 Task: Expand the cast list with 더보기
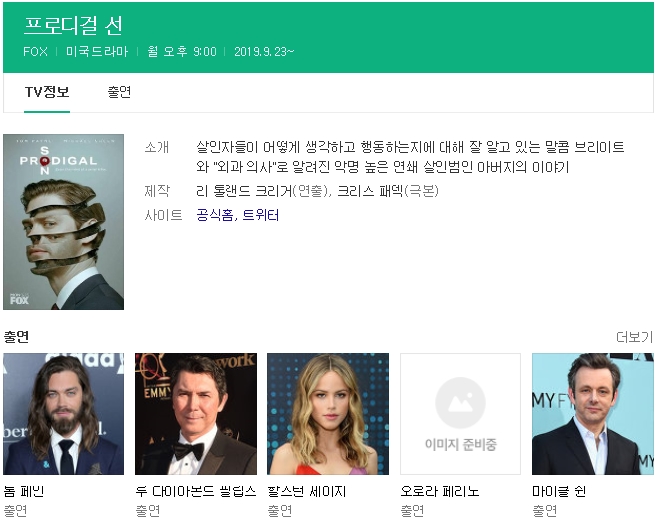click(634, 337)
